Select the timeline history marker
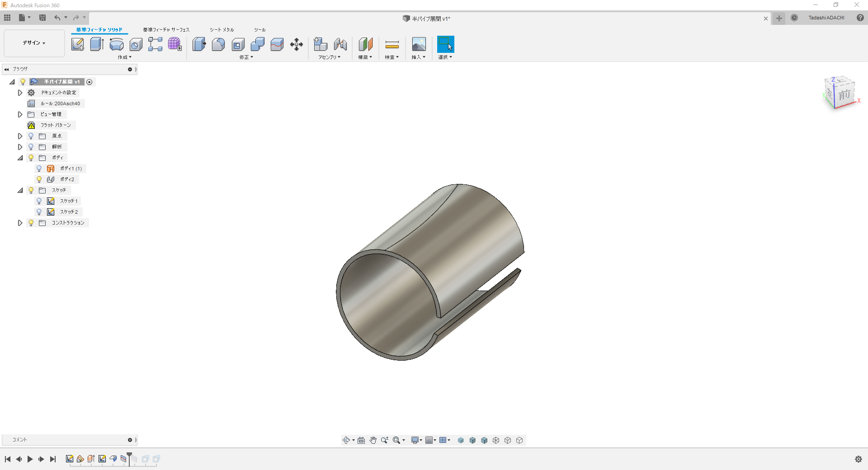Screen dimensions: 868x470 click(x=129, y=458)
